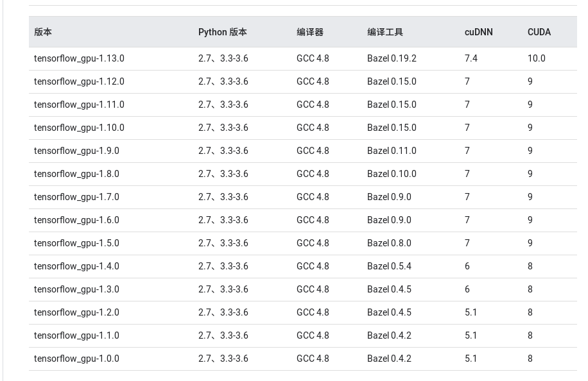Click Bazel 0.5.4 cell
Image resolution: width=588 pixels, height=381 pixels.
click(389, 266)
